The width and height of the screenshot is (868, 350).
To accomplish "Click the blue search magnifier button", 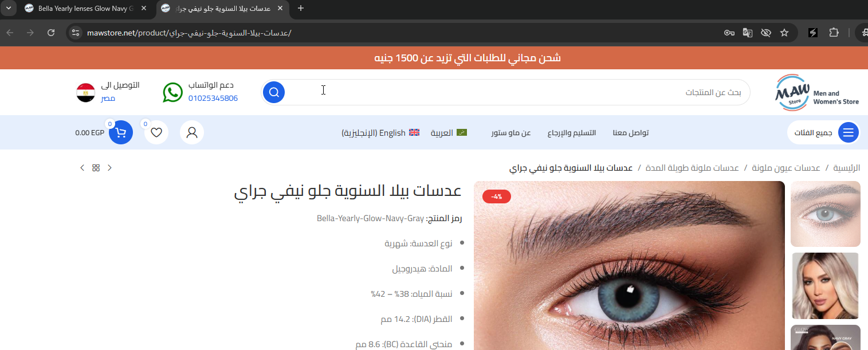I will 274,92.
